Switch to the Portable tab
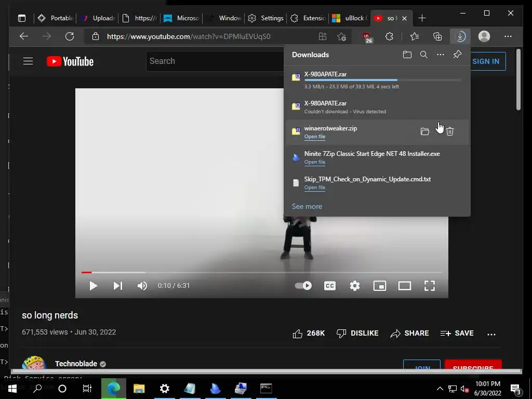 click(55, 18)
